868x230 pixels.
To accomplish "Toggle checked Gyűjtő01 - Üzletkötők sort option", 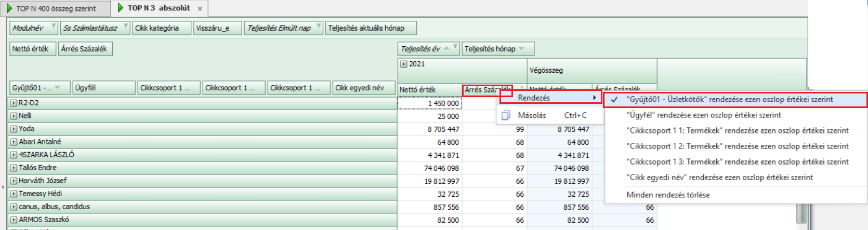I will coord(729,99).
